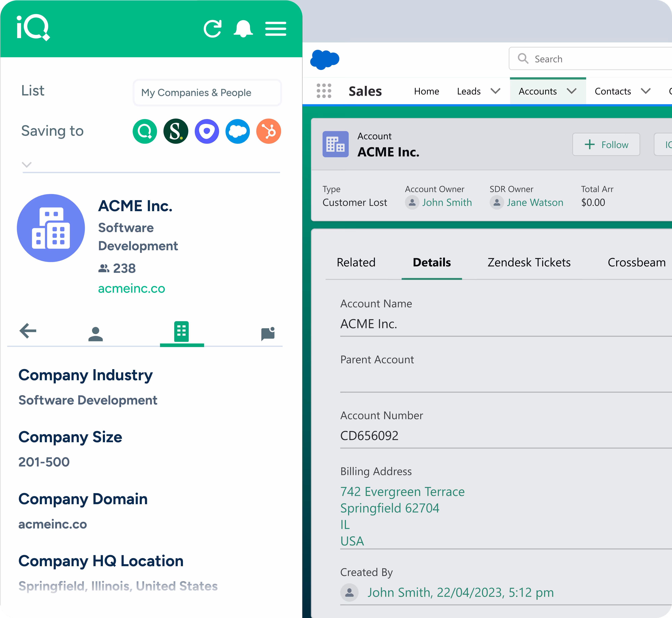Open the notes chat bubble icon
Screen dimensions: 672x618
[268, 334]
